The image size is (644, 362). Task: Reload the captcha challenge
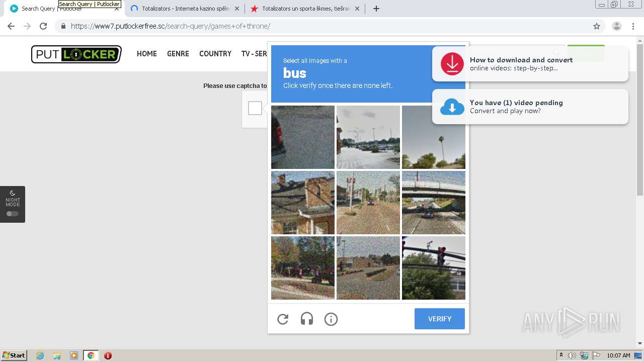pos(283,319)
